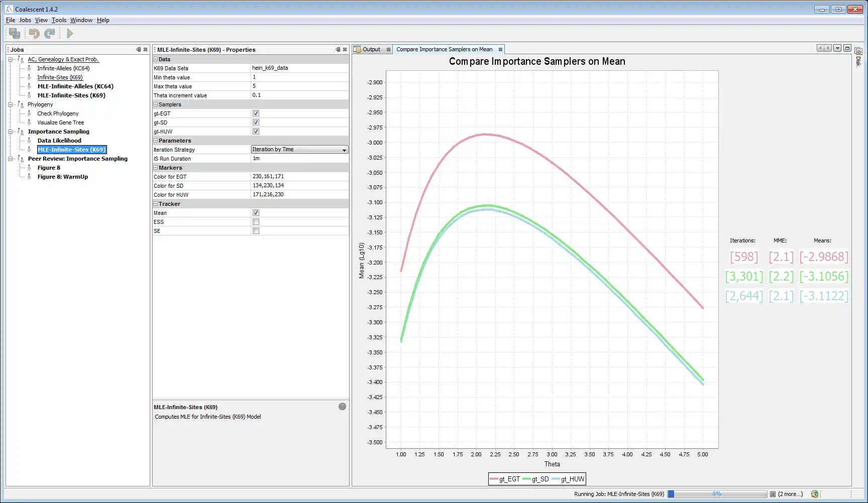Minimize the Jobs panel
The height and width of the screenshot is (503, 868).
click(x=139, y=50)
